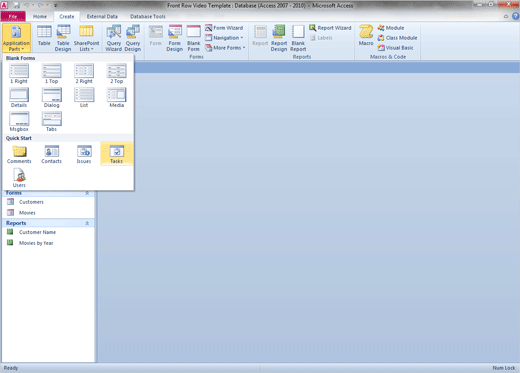The width and height of the screenshot is (520, 373).
Task: Insert the Media blank form
Action: (117, 98)
